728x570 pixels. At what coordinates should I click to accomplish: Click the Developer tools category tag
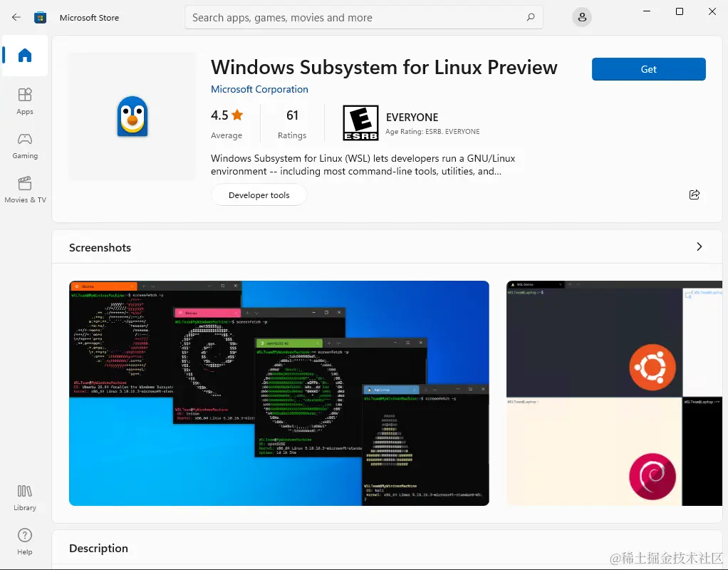point(259,195)
